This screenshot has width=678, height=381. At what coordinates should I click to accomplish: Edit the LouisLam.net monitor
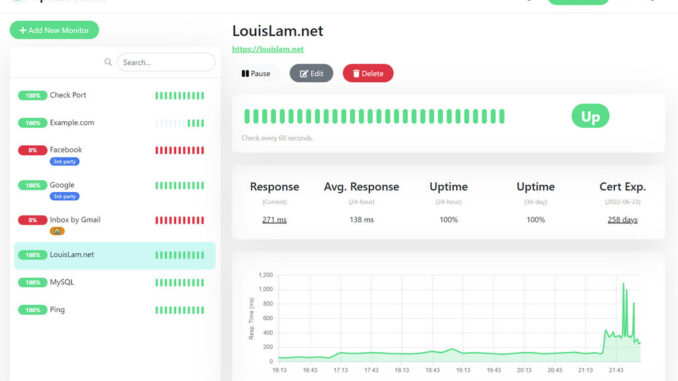tap(311, 74)
